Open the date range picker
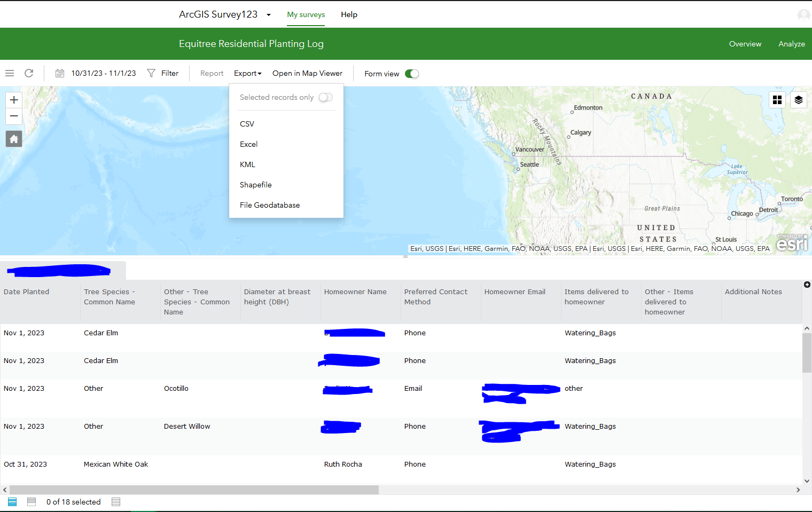This screenshot has width=812, height=512. click(x=96, y=73)
